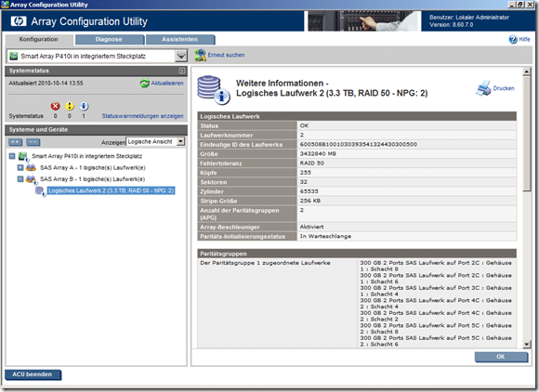This screenshot has width=539, height=392.
Task: Open the Logische Ansicht view dropdown
Action: pos(181,141)
